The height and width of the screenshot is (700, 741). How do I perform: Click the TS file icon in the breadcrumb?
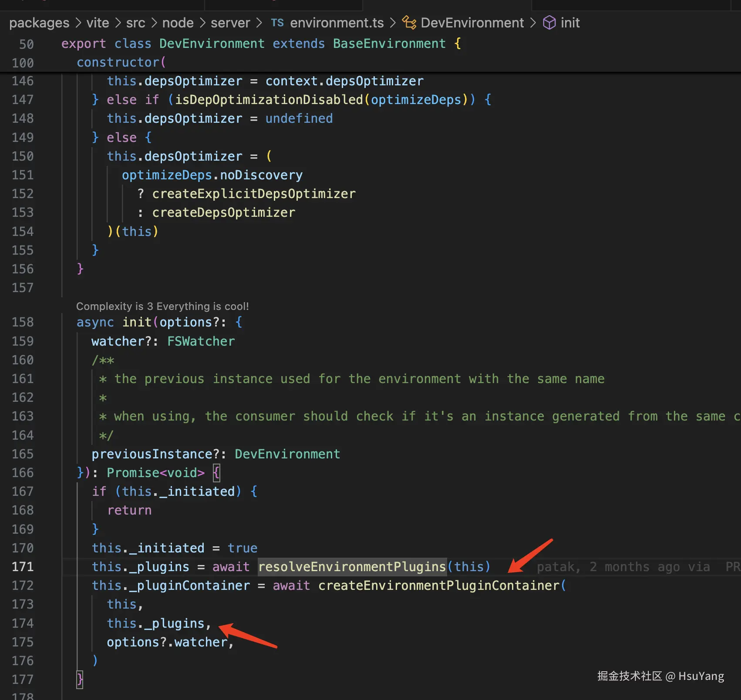[277, 23]
